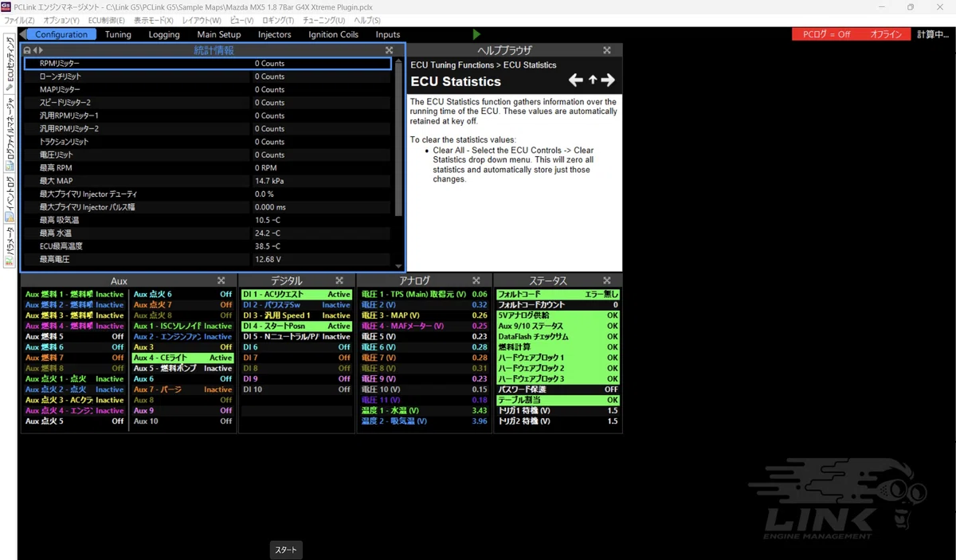Click the スタート button at the bottom
This screenshot has height=560, width=956.
(x=286, y=550)
